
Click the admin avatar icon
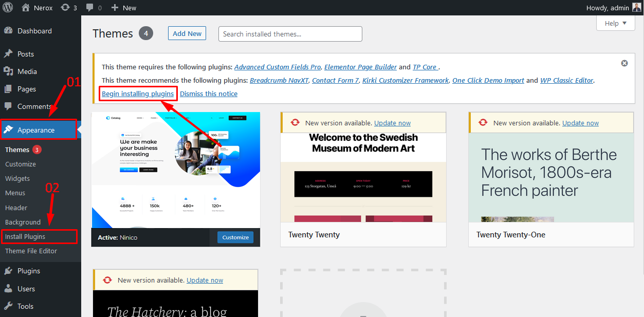click(636, 8)
